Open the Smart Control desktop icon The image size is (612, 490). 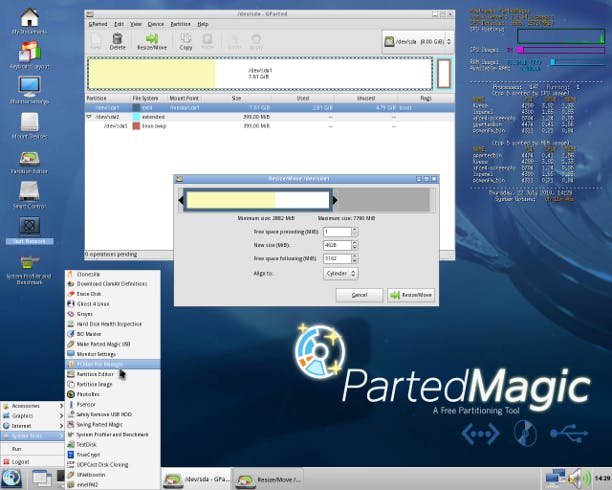coord(29,195)
